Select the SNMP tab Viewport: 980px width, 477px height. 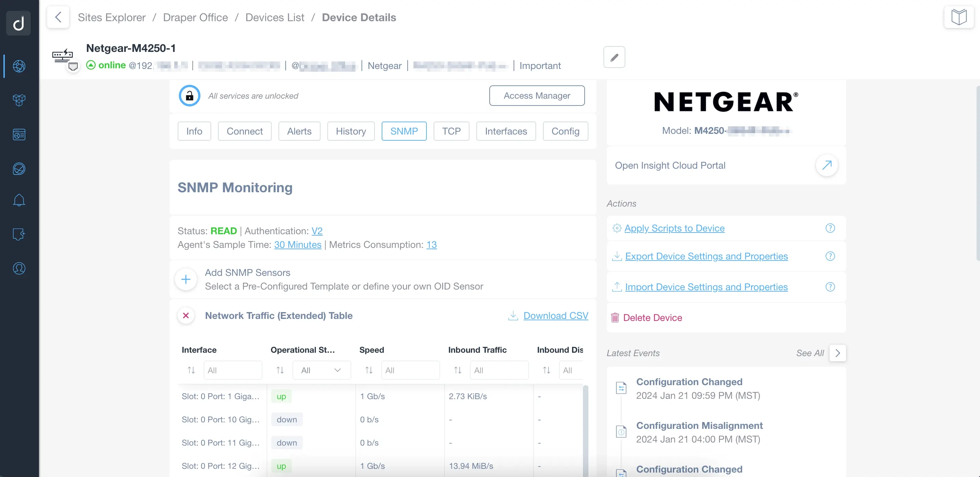404,131
